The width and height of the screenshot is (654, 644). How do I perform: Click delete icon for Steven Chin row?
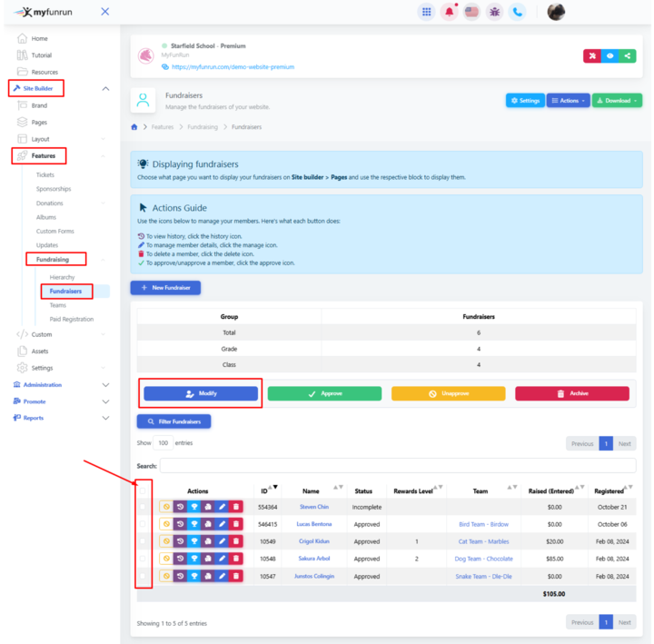(x=236, y=507)
